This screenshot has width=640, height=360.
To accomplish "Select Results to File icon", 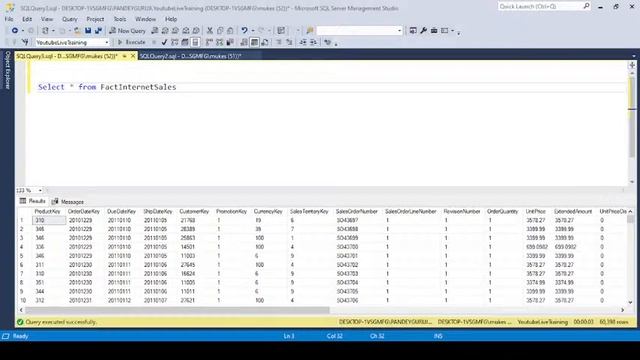I will pos(265,42).
